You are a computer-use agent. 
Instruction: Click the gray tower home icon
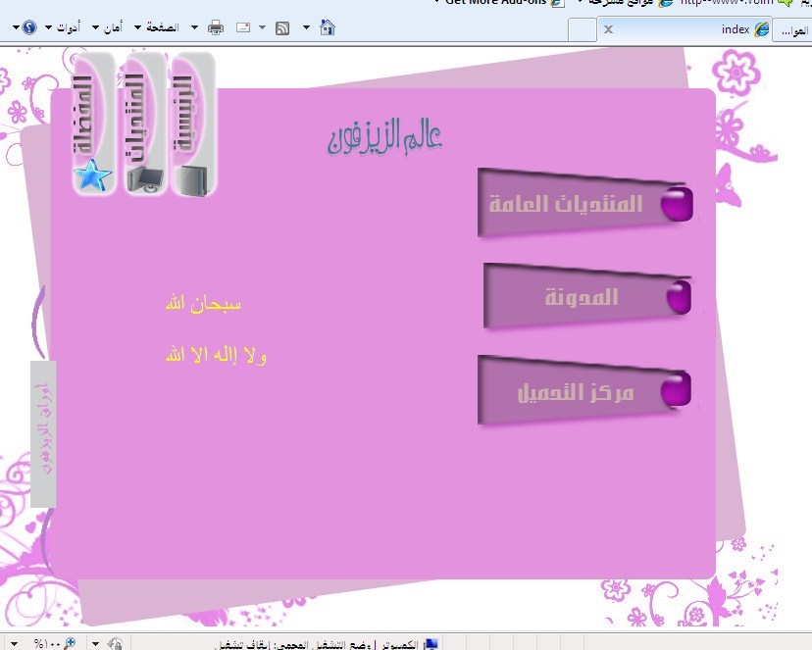pyautogui.click(x=192, y=179)
